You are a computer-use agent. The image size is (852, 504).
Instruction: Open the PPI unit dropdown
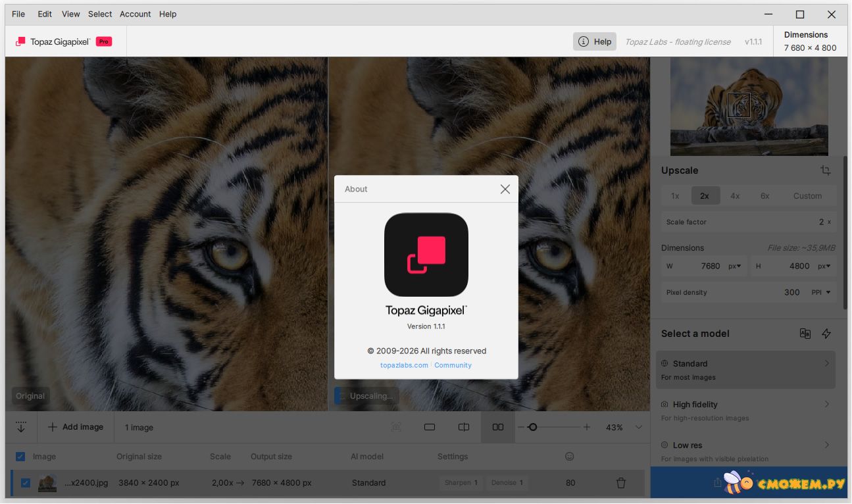click(821, 293)
